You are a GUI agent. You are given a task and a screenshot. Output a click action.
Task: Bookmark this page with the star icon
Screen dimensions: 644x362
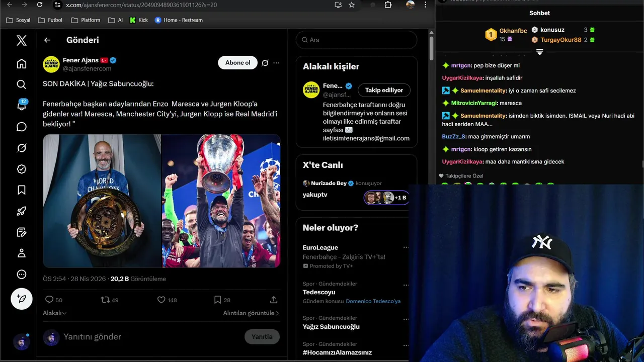[x=352, y=5]
